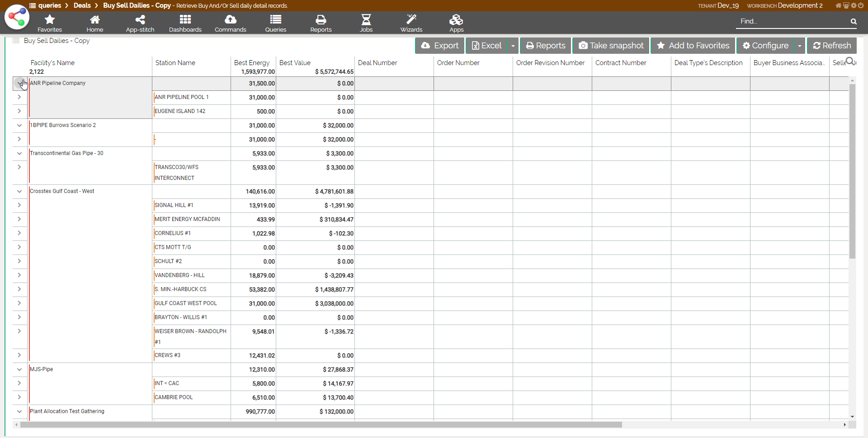Image resolution: width=868 pixels, height=438 pixels.
Task: Open the Configure dropdown arrow
Action: 800,46
